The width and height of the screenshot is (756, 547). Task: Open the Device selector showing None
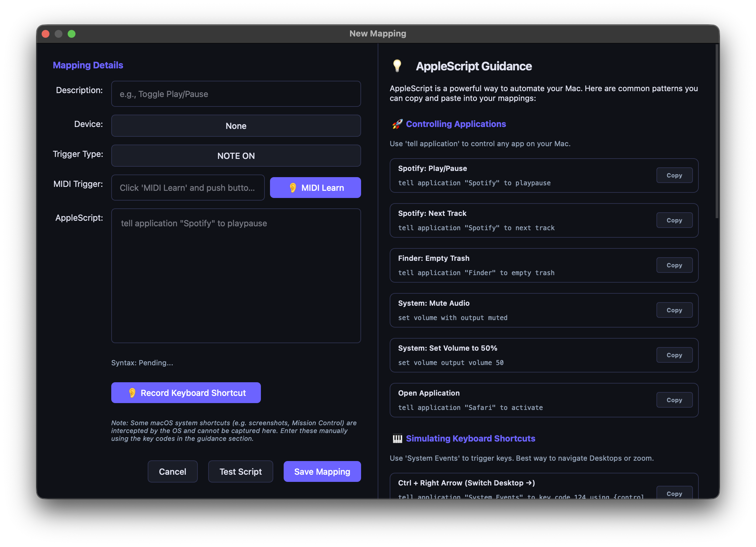(x=236, y=126)
